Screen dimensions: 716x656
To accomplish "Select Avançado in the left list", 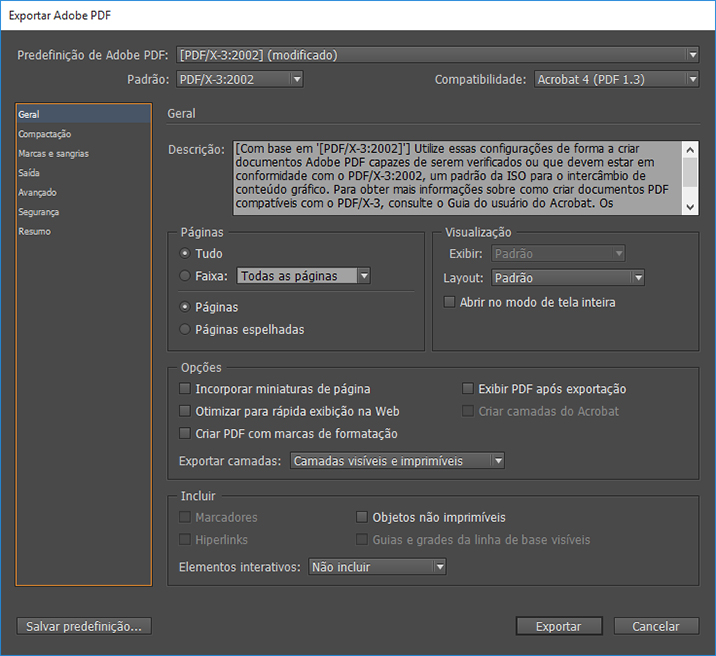I will tap(37, 192).
